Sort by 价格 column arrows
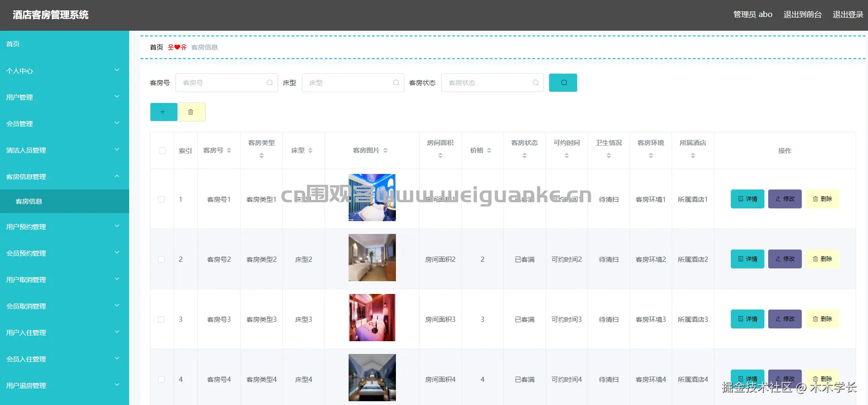The width and height of the screenshot is (868, 405). 489,150
